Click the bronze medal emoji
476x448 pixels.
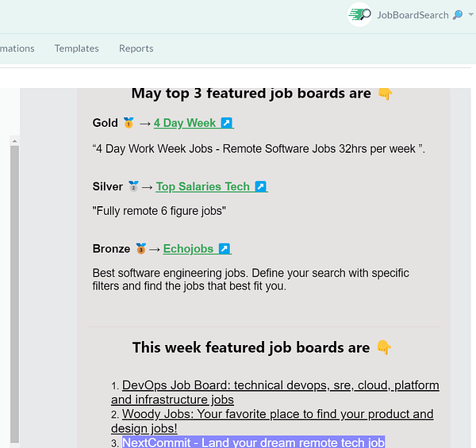click(x=141, y=249)
